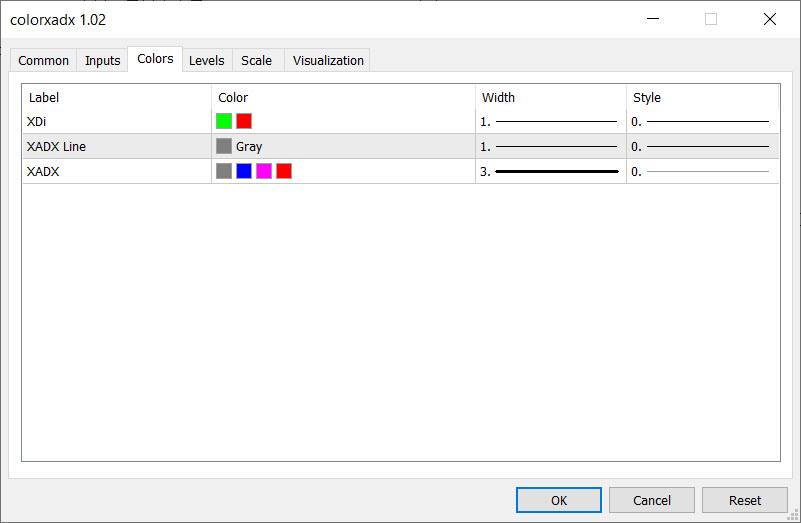Image resolution: width=801 pixels, height=523 pixels.
Task: Cancel the colorxadx dialog
Action: click(652, 500)
